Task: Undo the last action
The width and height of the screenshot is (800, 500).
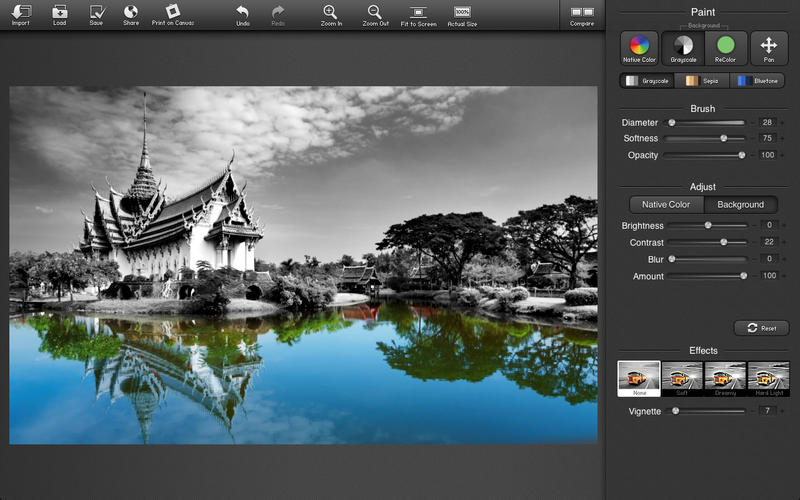Action: click(x=243, y=14)
